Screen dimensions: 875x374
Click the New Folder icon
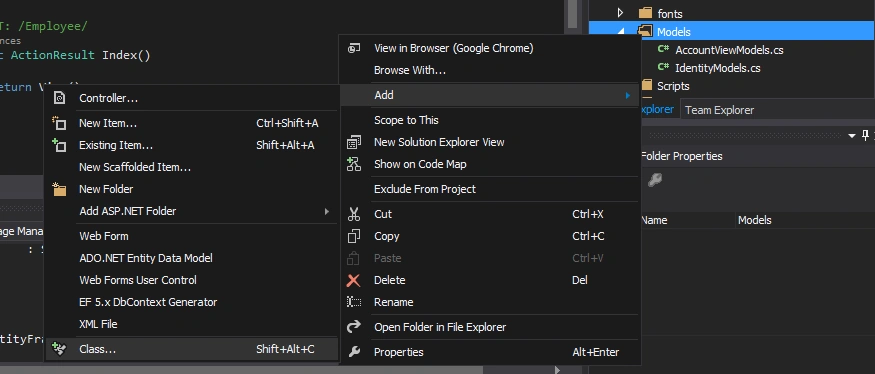point(59,189)
